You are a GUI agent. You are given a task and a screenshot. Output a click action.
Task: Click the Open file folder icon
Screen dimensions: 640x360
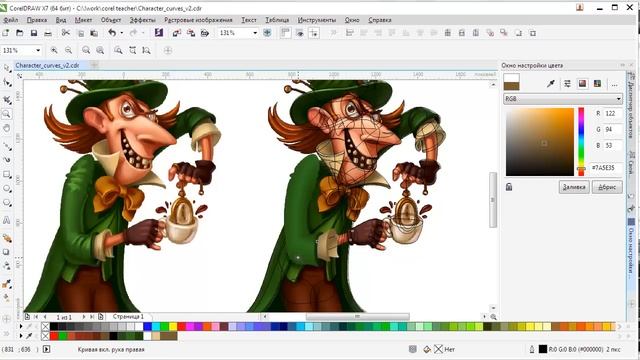(x=20, y=33)
